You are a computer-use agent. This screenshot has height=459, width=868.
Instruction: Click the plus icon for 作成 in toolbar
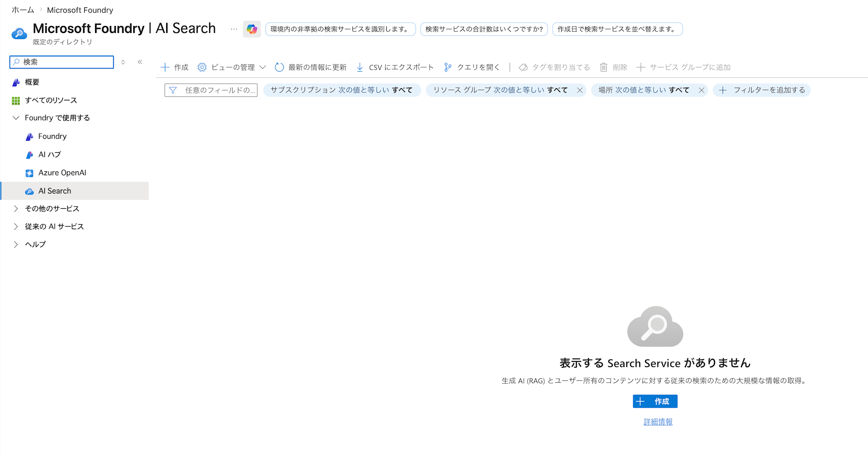165,67
